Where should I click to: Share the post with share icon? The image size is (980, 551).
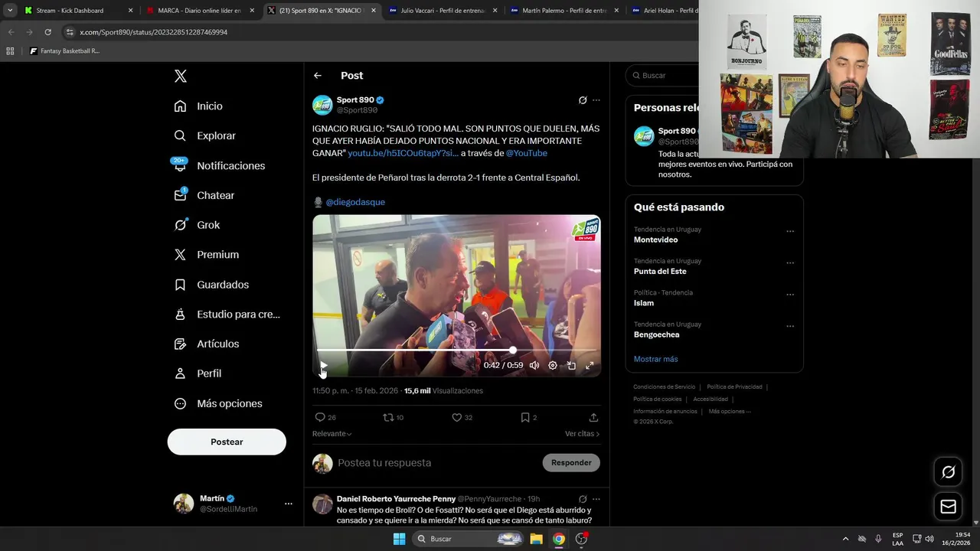(593, 417)
